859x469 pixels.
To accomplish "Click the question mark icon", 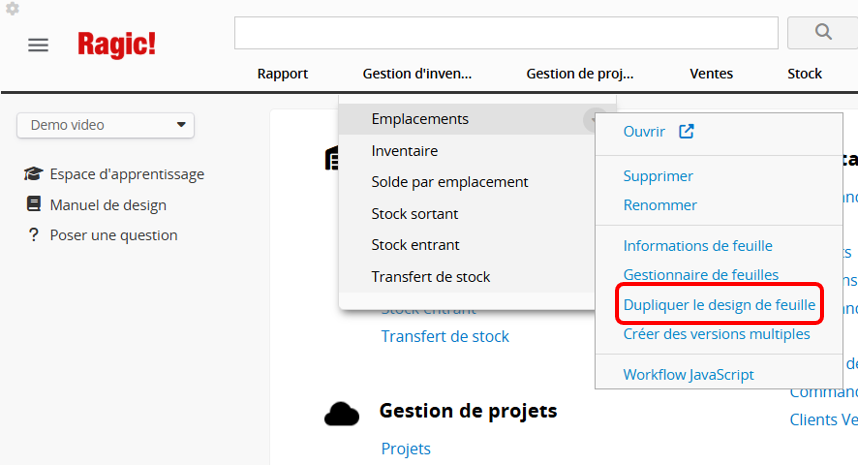I will pyautogui.click(x=33, y=235).
